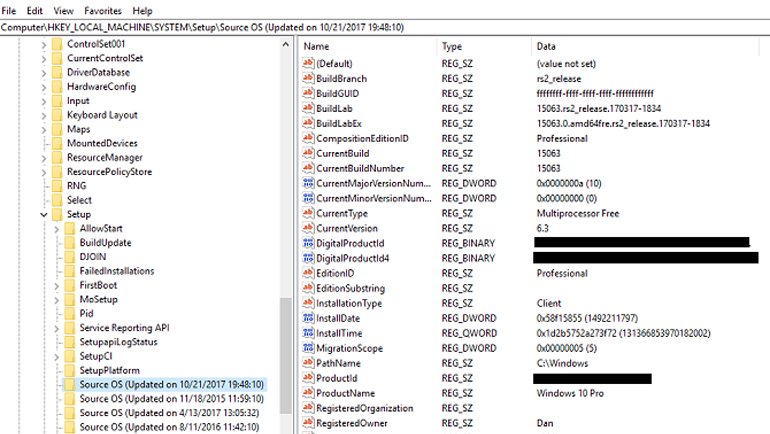
Task: Click the MigrationScope DWORD value icon
Action: point(308,348)
